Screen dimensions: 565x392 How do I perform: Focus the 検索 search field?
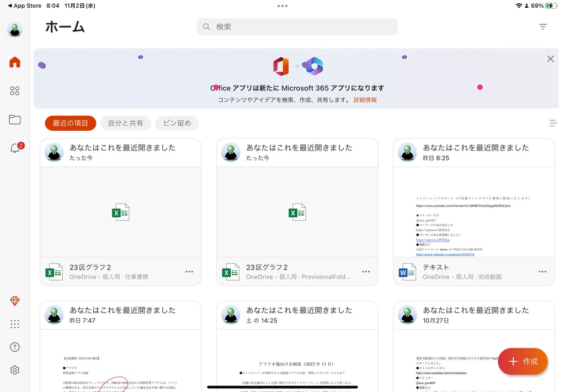tap(297, 26)
